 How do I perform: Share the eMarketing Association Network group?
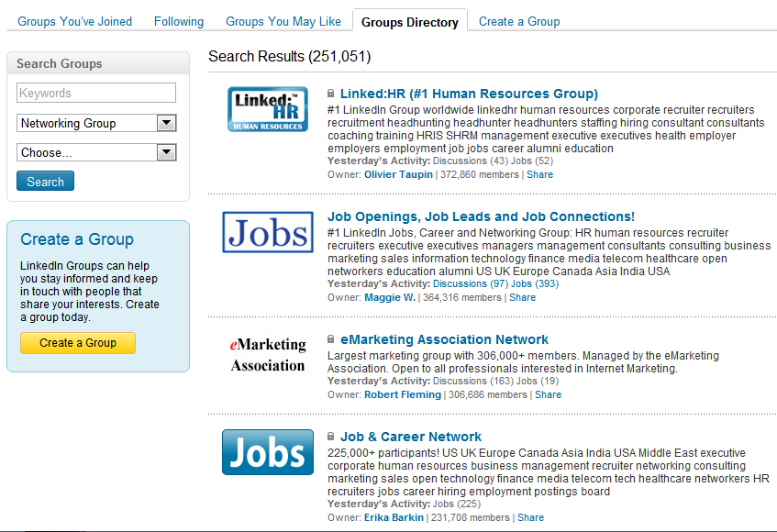tap(548, 394)
